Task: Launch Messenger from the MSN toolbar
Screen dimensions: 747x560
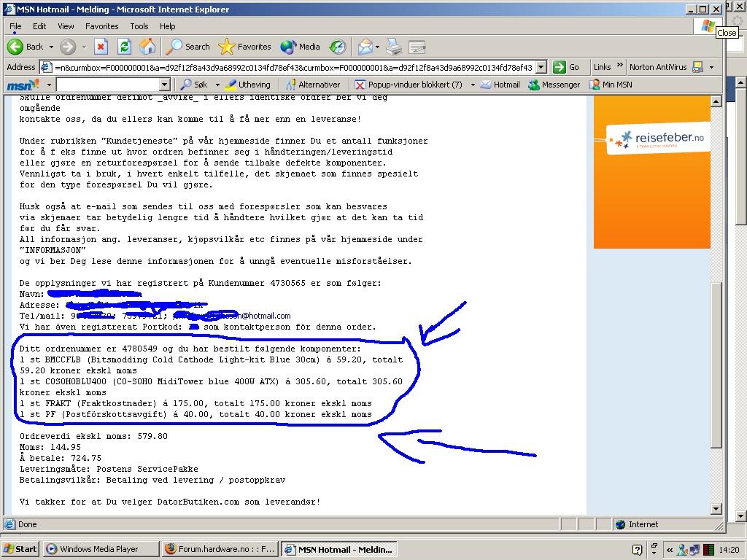Action: click(x=554, y=85)
